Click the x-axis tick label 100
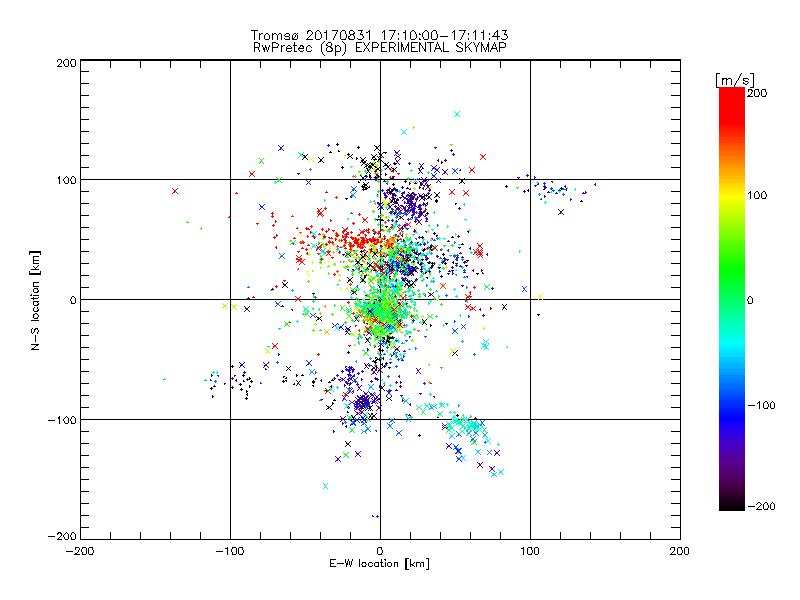Image resolution: width=800 pixels, height=600 pixels. click(x=530, y=551)
